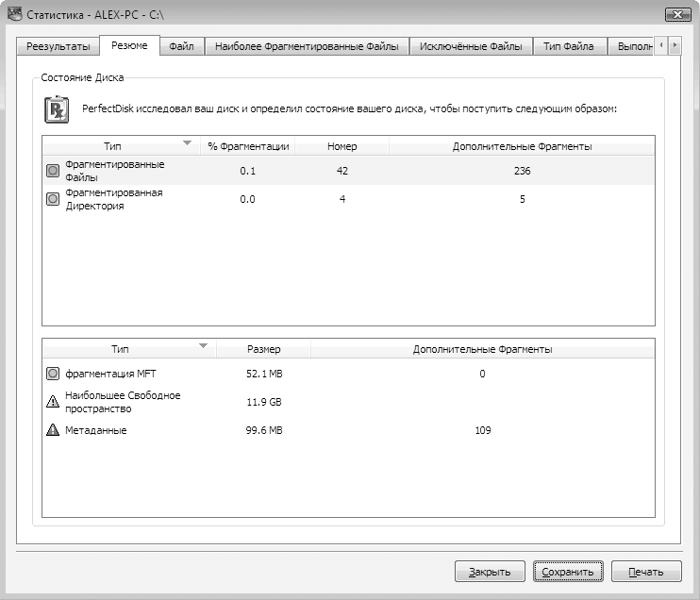Click warning triangle icon beside Метаданные
Screen dimensions: 700x600
click(53, 430)
